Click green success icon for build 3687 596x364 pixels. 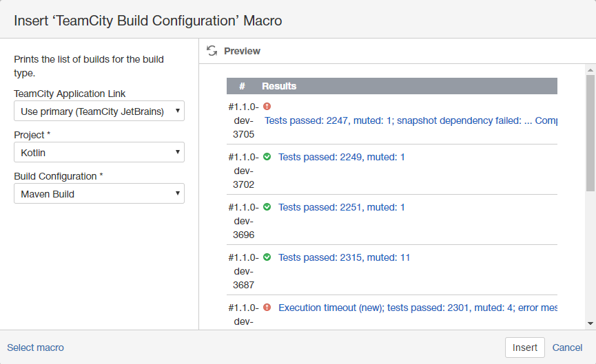tap(267, 257)
